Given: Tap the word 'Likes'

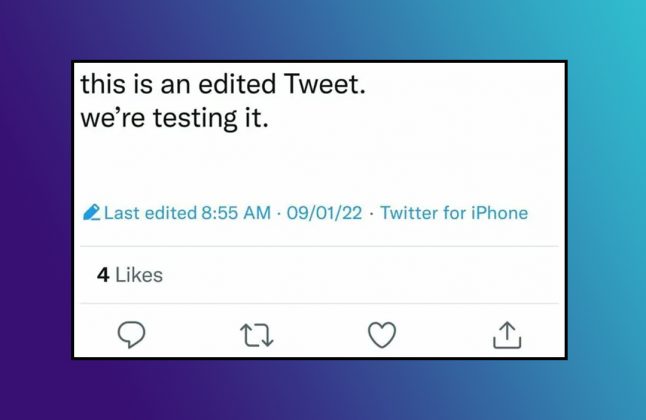Looking at the screenshot, I should click(139, 274).
